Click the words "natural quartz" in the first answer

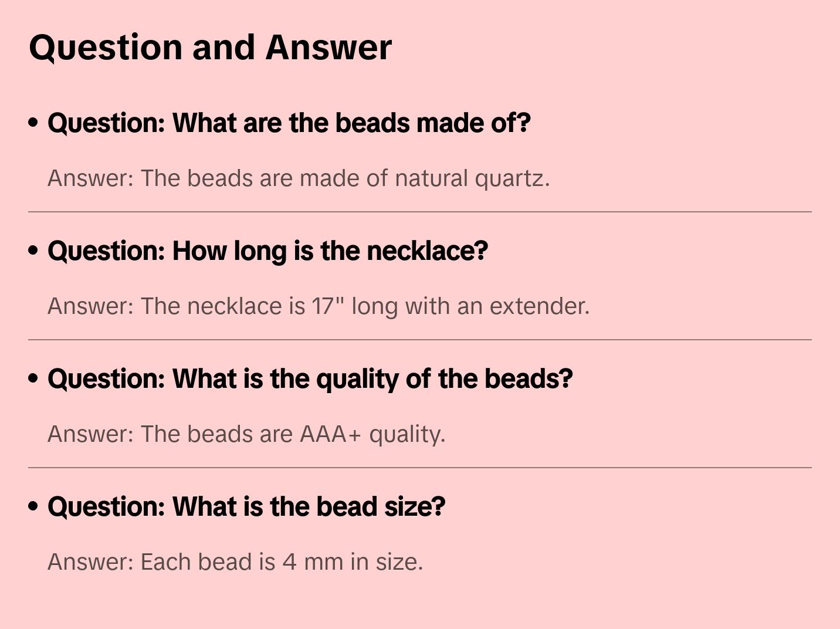tap(472, 178)
